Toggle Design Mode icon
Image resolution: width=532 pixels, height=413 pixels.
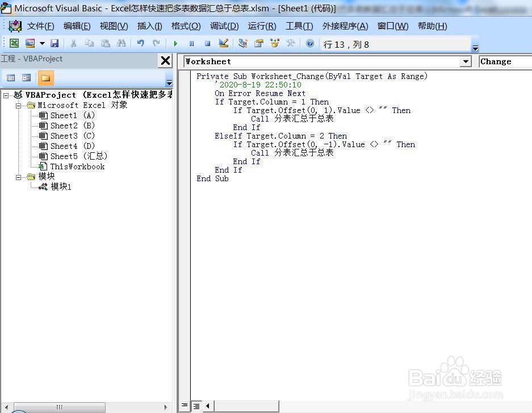click(224, 43)
